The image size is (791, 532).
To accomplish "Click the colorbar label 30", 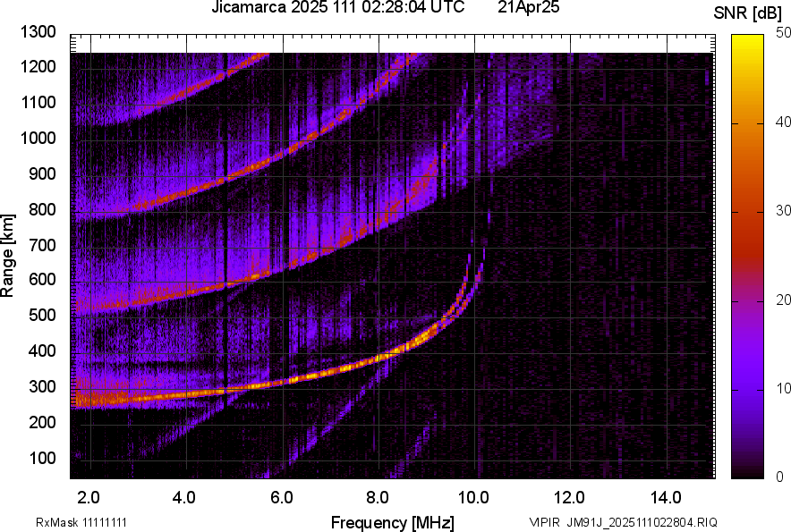I will (784, 210).
